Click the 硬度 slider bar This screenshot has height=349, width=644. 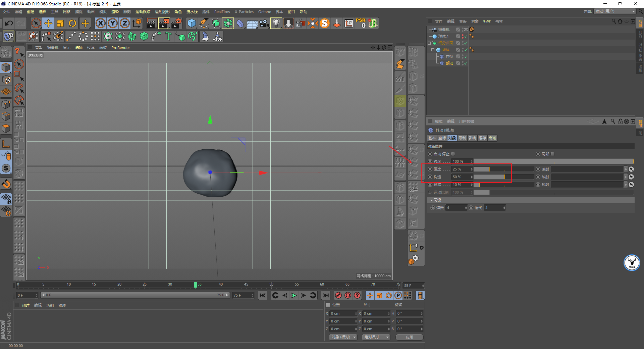503,169
